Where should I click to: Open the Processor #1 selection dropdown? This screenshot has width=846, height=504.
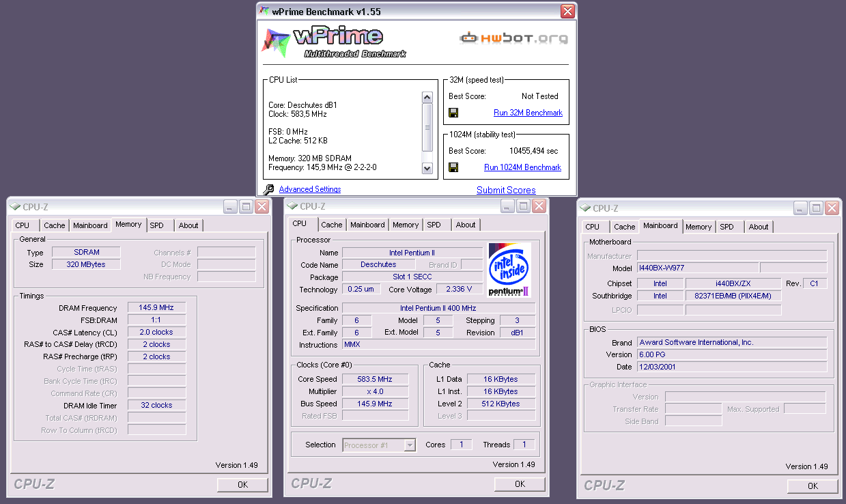click(410, 445)
